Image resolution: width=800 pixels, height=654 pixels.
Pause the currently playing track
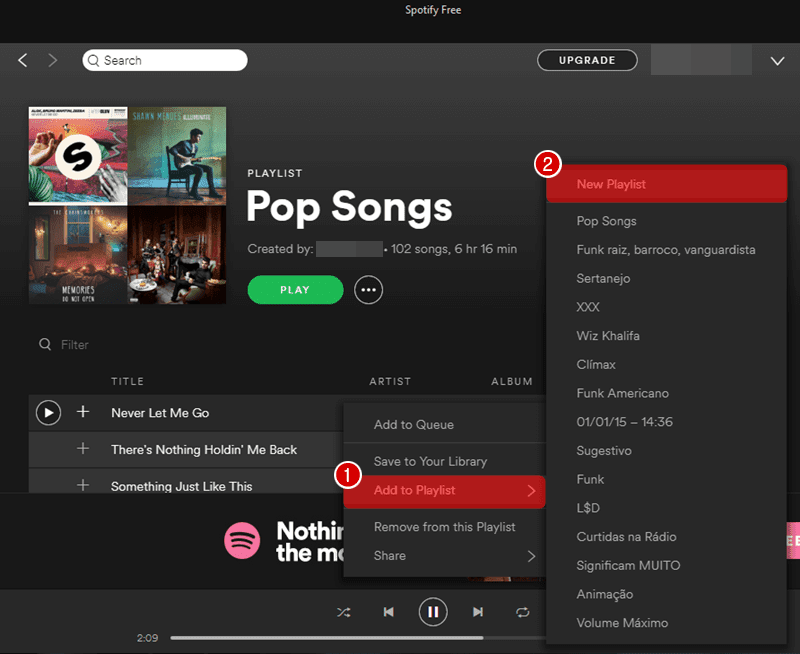(433, 612)
